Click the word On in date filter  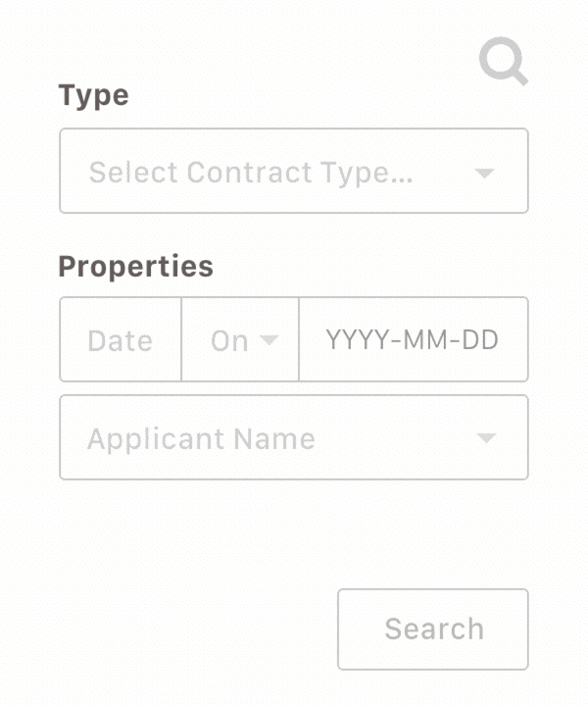[229, 341]
